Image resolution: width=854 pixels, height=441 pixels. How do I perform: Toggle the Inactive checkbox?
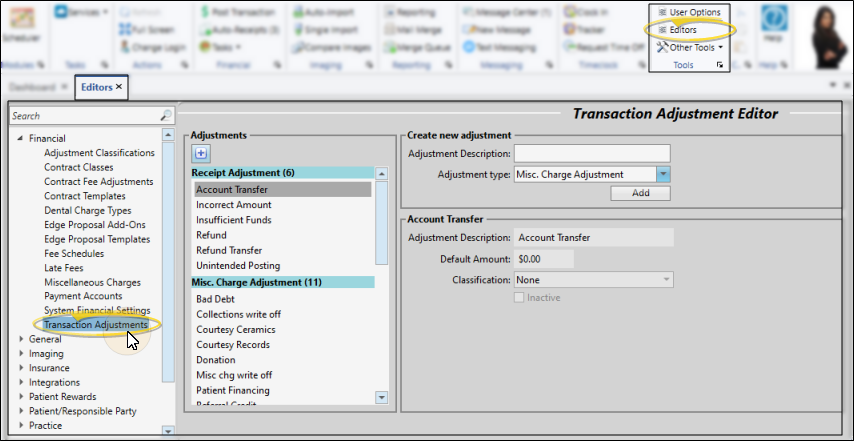pyautogui.click(x=519, y=298)
